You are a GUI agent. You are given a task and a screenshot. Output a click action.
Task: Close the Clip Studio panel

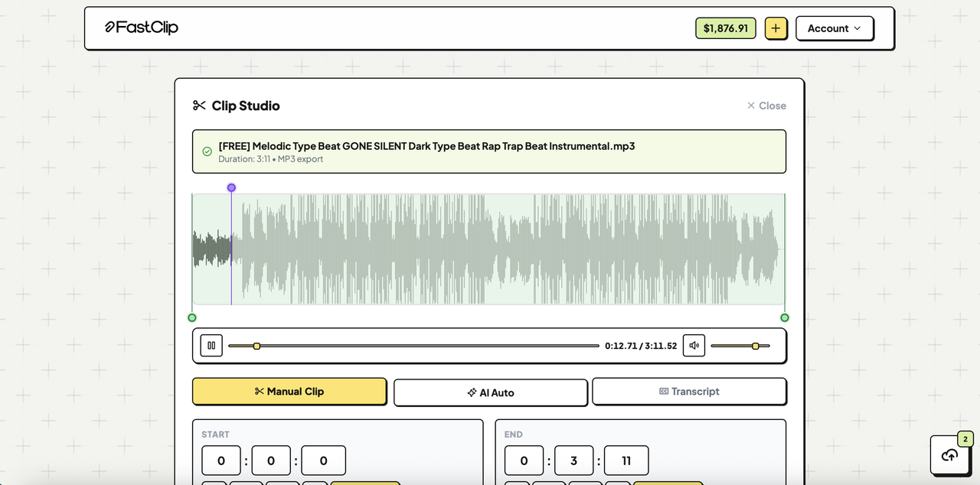[x=766, y=106]
